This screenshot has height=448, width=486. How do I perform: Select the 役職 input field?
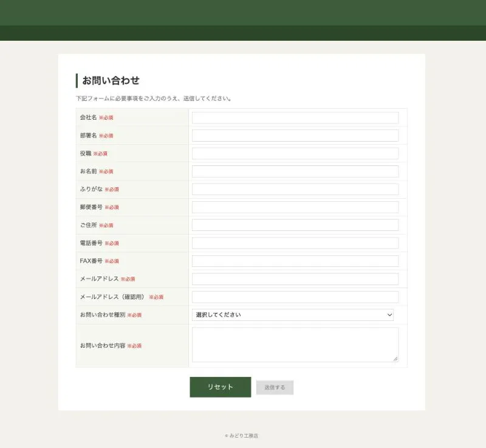tap(295, 153)
